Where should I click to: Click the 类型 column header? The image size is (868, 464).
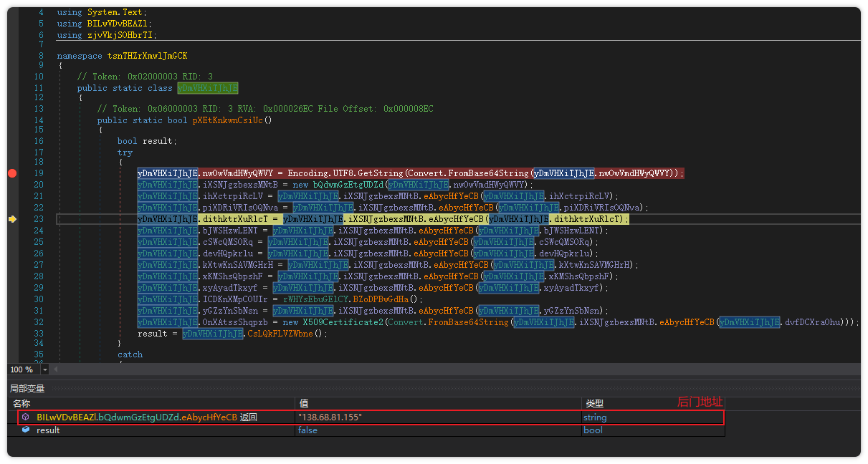coord(595,404)
